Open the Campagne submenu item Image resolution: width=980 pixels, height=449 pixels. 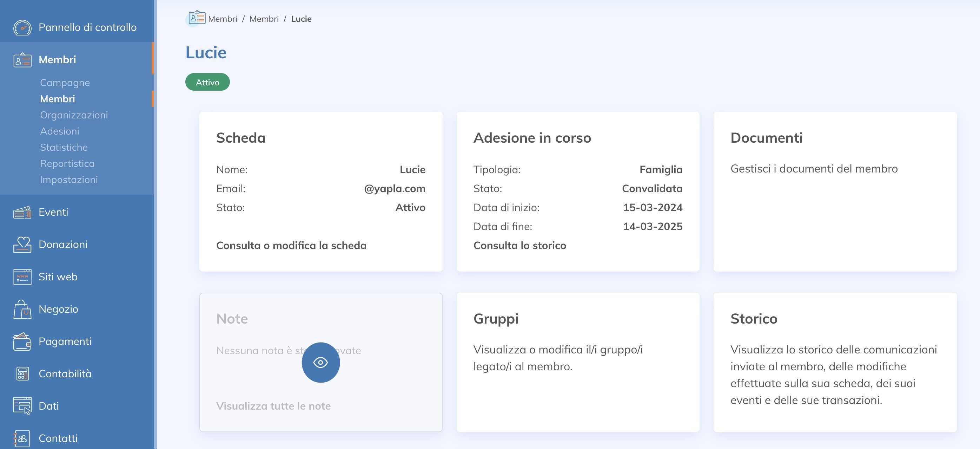65,83
